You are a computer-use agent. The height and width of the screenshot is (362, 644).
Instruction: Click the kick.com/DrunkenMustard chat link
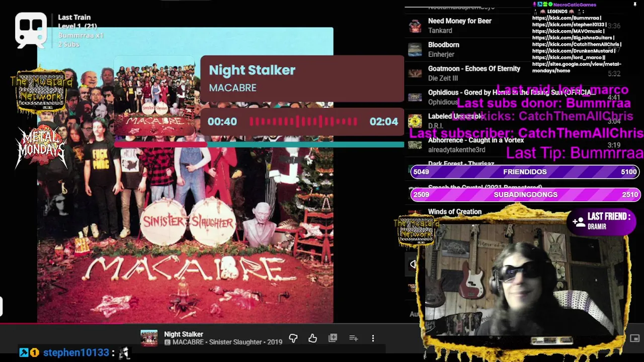point(574,51)
